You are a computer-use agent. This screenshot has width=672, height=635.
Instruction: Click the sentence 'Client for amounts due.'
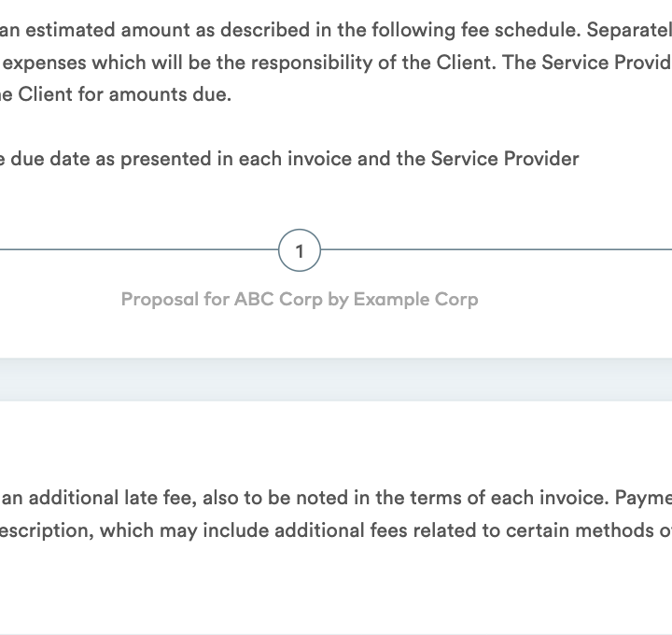click(x=124, y=94)
